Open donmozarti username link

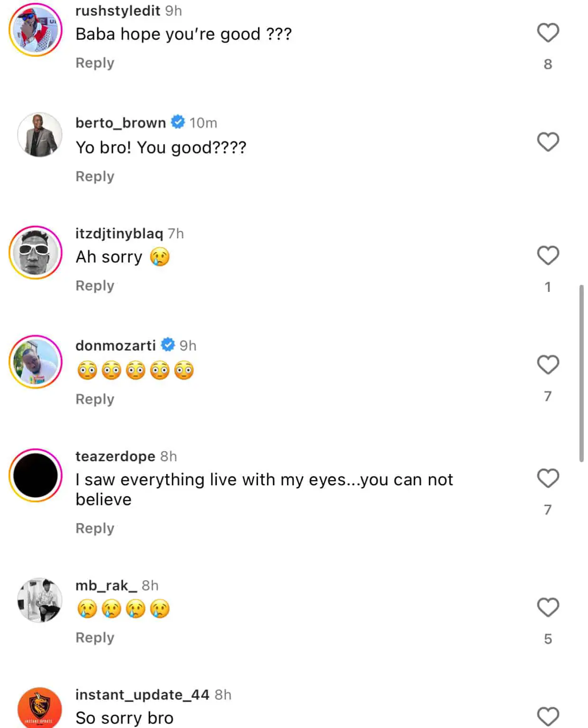click(116, 346)
